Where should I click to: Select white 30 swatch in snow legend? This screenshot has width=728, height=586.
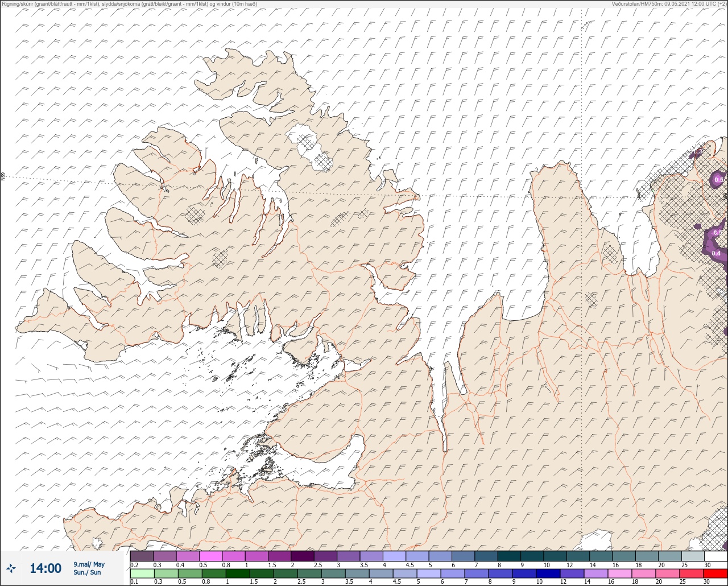pyautogui.click(x=716, y=556)
